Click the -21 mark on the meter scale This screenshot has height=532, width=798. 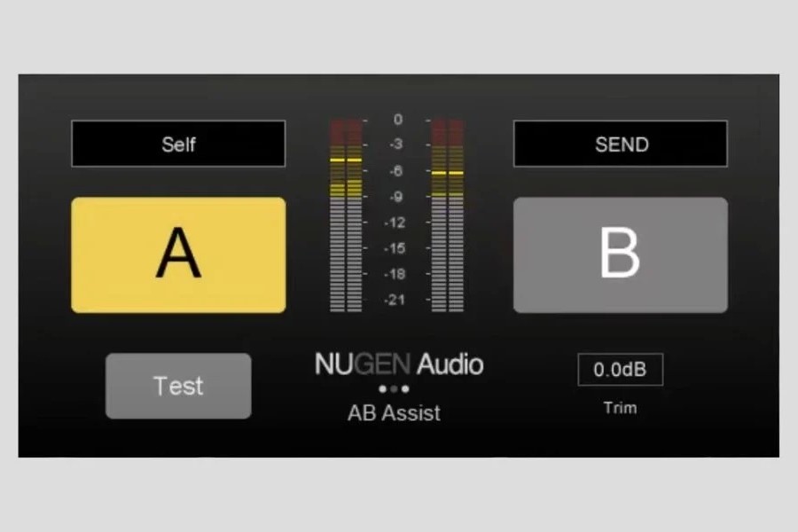[x=395, y=300]
